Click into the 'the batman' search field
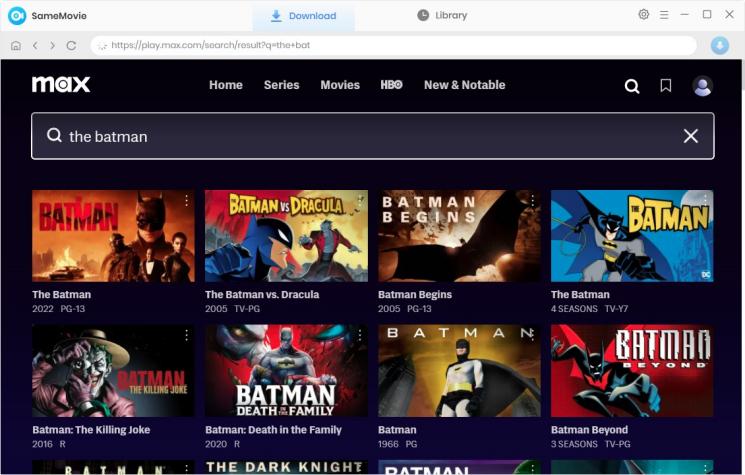745x475 pixels. [x=372, y=136]
